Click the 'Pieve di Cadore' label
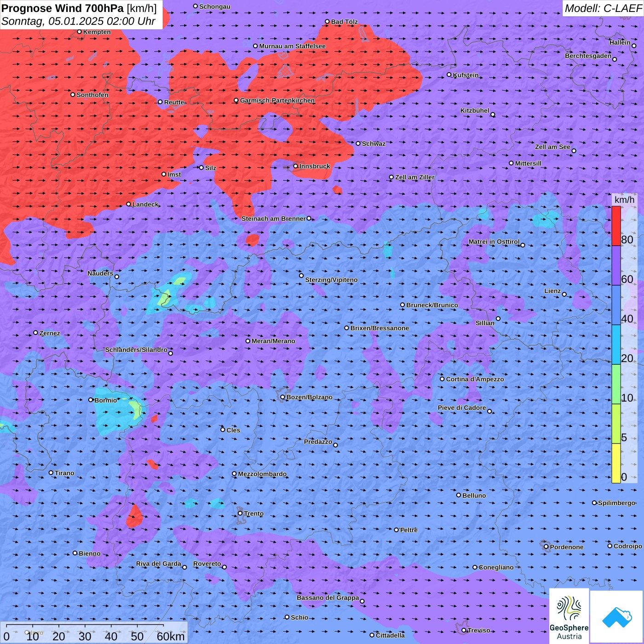644x644 pixels. [462, 408]
